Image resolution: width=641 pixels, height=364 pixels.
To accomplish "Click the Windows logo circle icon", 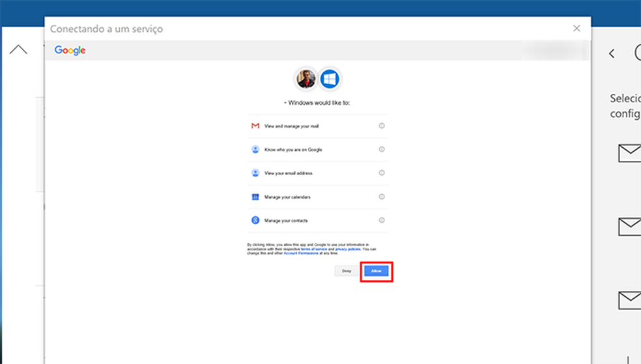I will 330,79.
